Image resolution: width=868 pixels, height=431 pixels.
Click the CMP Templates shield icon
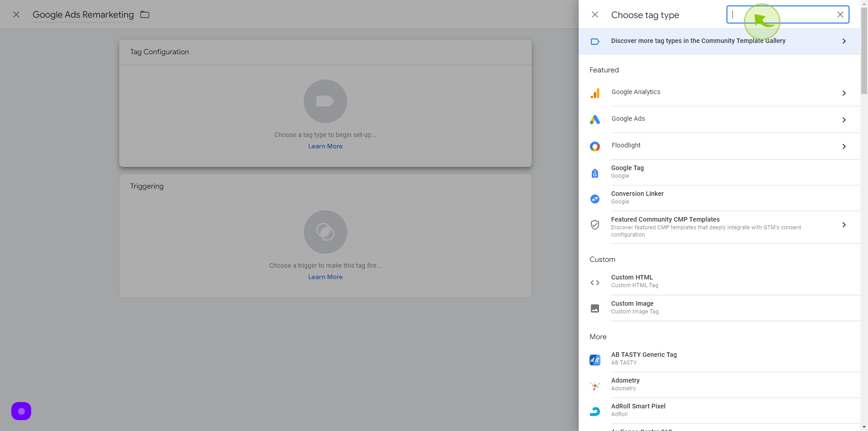tap(595, 225)
